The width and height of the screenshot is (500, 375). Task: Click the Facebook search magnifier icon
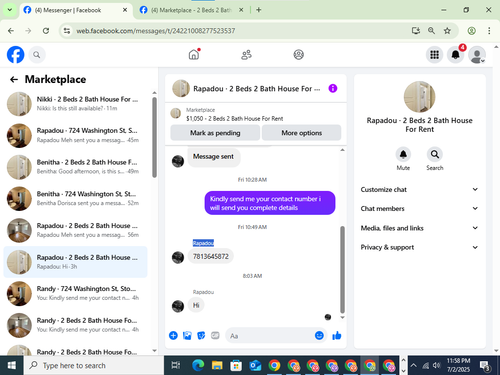coord(37,55)
